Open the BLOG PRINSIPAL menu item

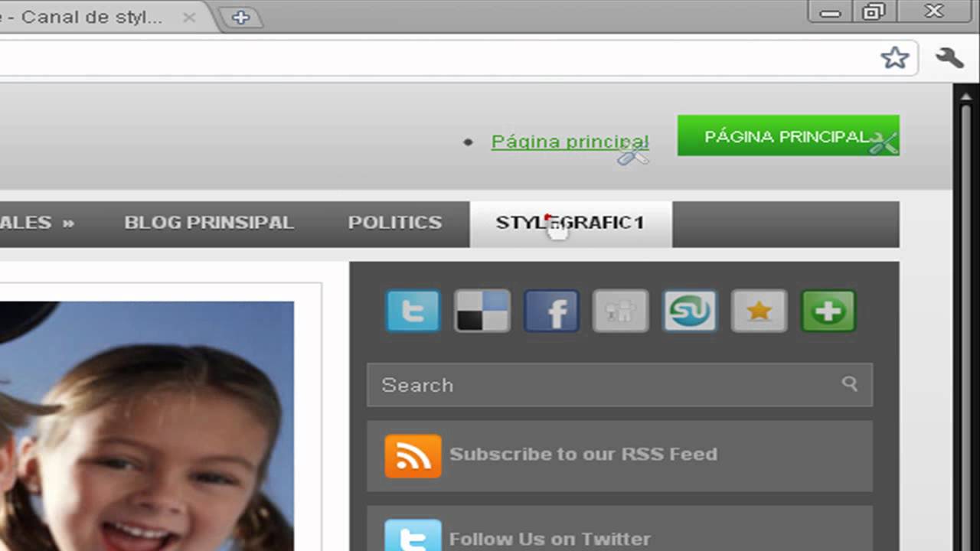pos(209,223)
